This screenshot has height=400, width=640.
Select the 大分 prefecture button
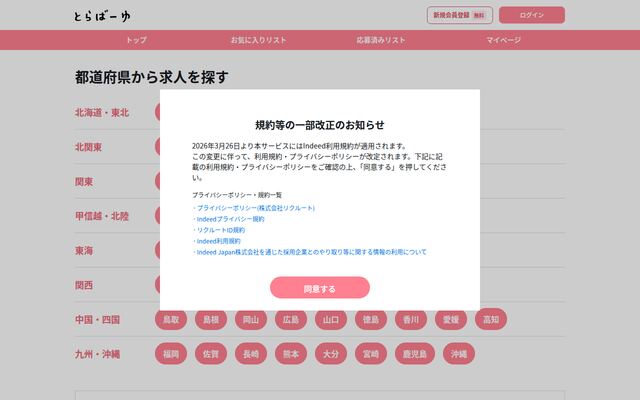[331, 354]
